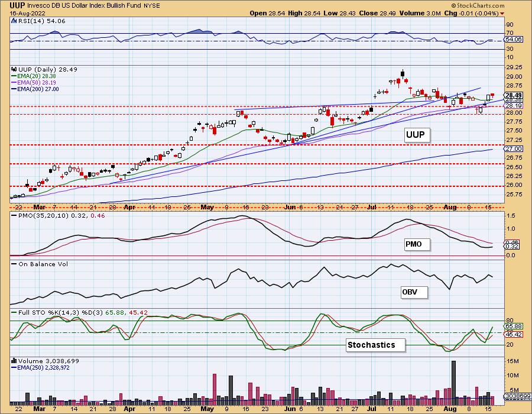532x414 pixels.
Task: Click the 54.06 RSI value tag on axis
Action: coord(513,40)
